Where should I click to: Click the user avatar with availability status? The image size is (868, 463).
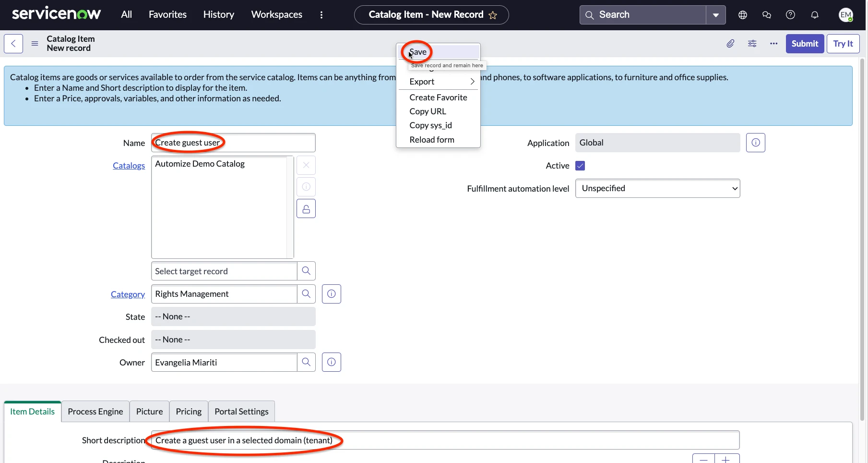pos(846,14)
